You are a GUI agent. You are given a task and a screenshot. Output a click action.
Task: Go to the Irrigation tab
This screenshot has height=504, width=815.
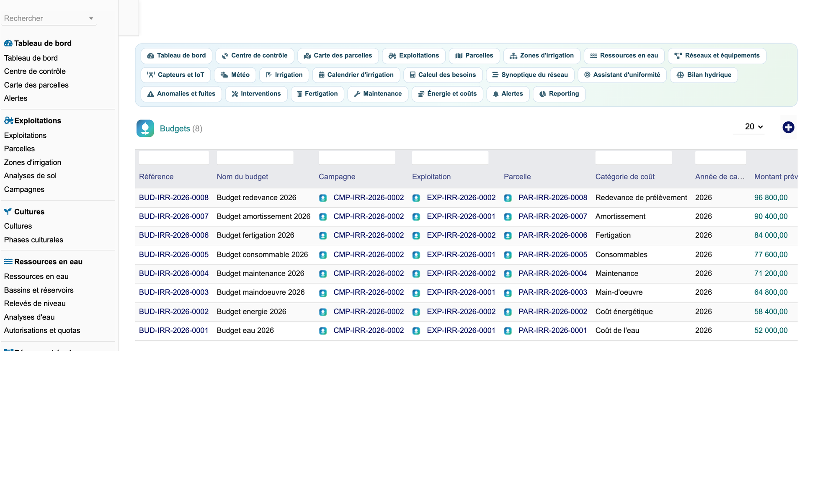[284, 75]
